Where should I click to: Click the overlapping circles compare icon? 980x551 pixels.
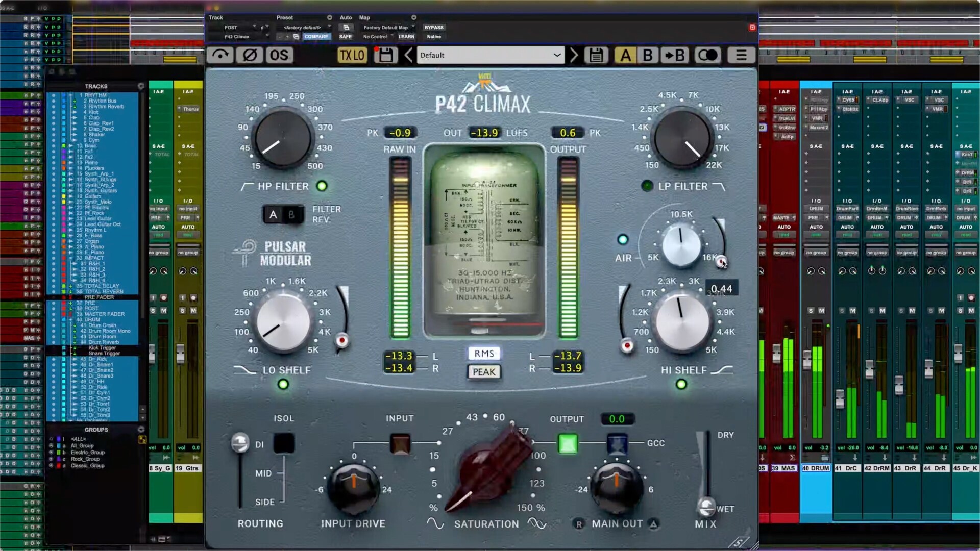(707, 55)
